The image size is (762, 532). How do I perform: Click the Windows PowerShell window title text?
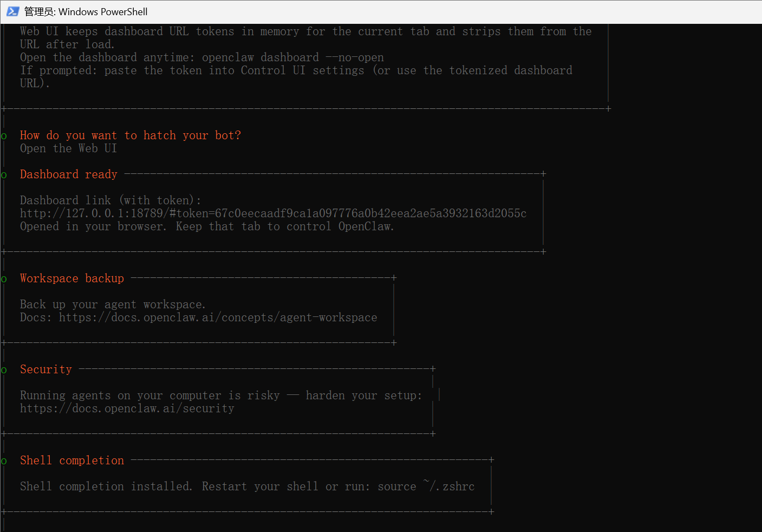[x=86, y=11]
